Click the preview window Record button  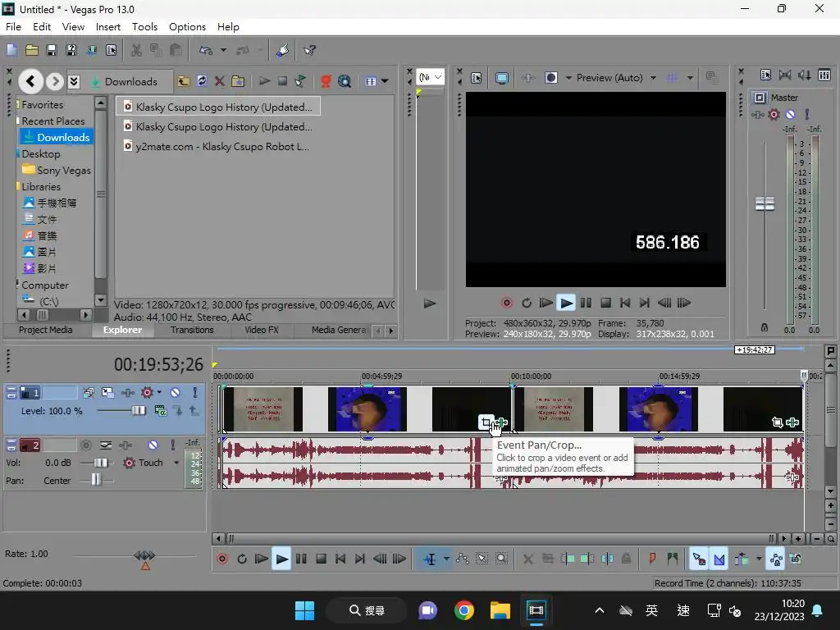(x=506, y=303)
